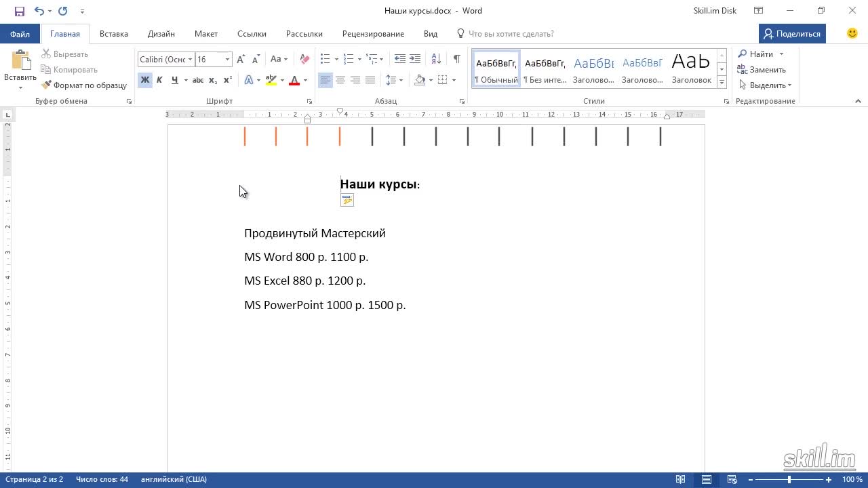
Task: Click the tab selector at ruler corner
Action: coord(8,115)
